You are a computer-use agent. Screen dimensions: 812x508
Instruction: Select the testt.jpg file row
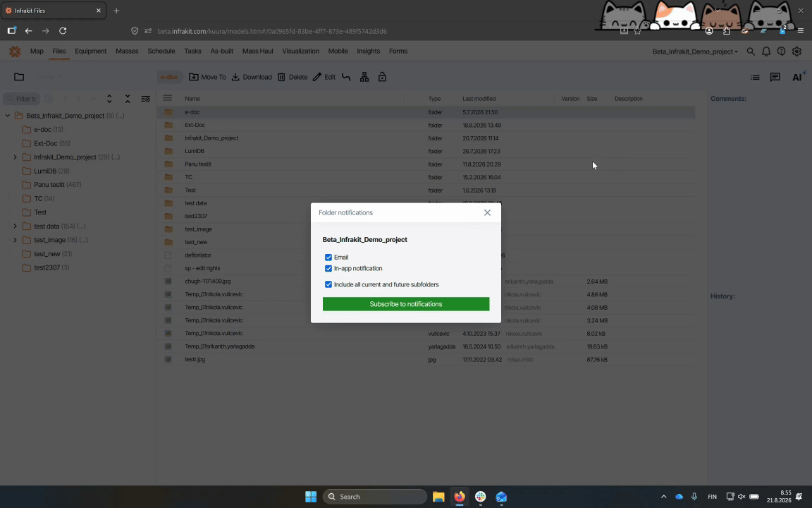tap(426, 359)
